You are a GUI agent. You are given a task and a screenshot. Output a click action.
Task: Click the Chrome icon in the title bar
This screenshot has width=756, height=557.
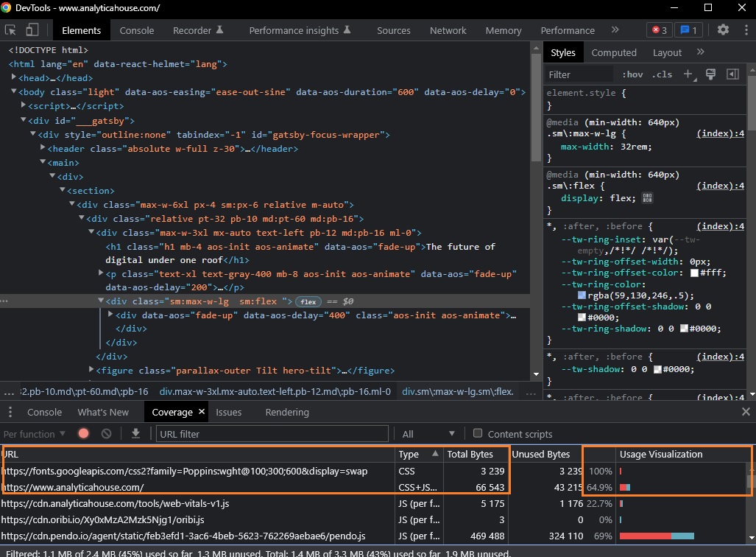pyautogui.click(x=6, y=7)
